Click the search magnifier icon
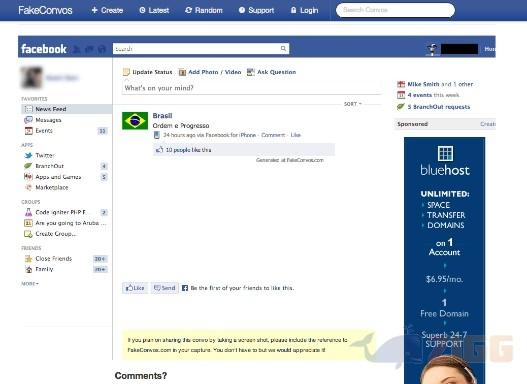 283,49
